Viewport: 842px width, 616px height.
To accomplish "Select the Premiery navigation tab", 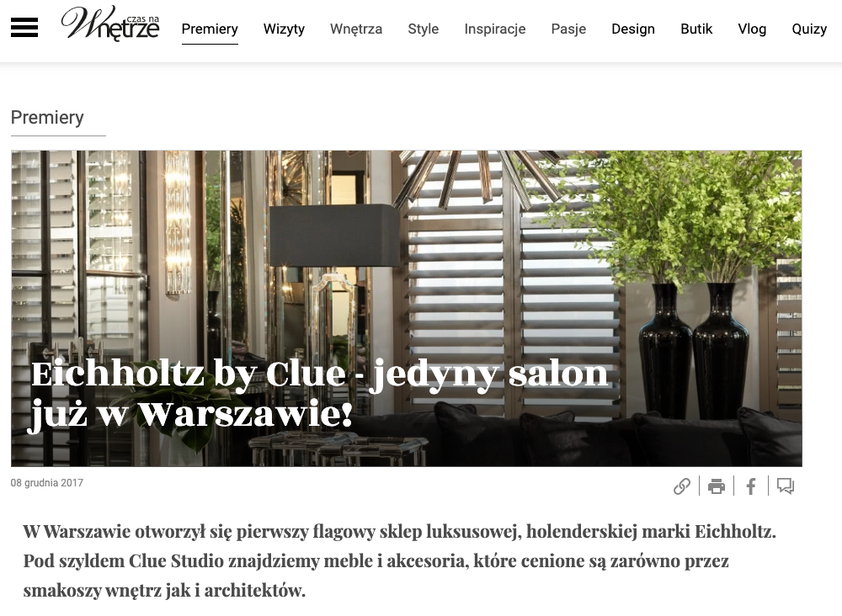I will (210, 29).
